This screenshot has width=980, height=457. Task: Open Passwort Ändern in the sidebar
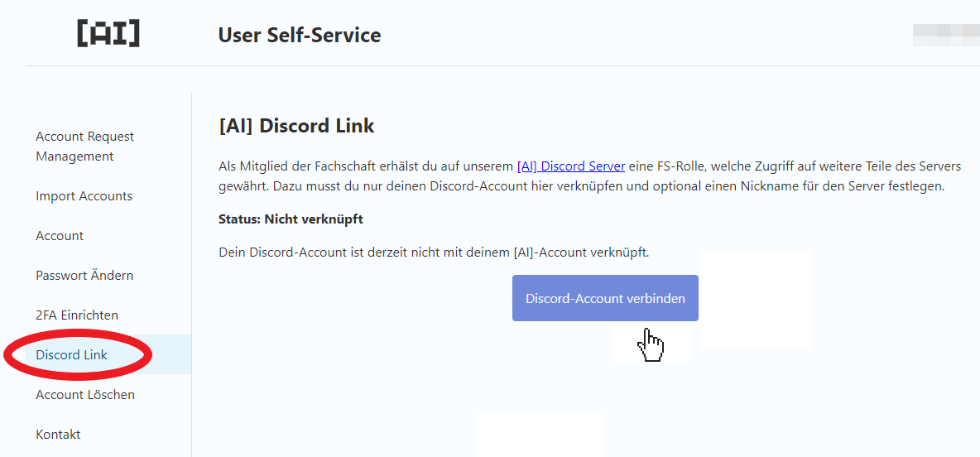pos(85,275)
